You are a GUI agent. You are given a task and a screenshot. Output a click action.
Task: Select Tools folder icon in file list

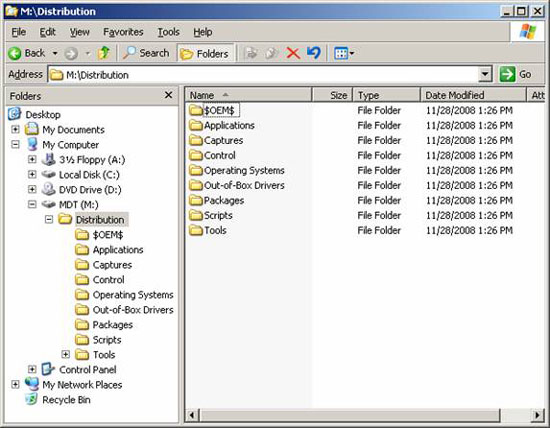[x=196, y=230]
